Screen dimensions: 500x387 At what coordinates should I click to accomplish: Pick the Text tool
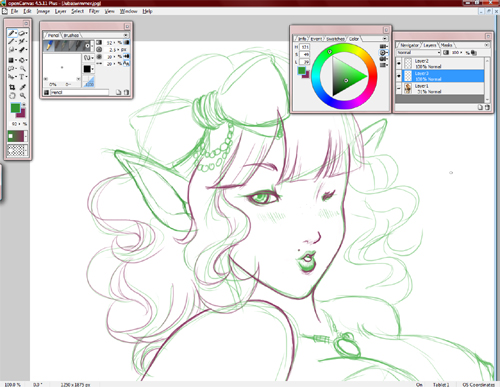[x=22, y=77]
